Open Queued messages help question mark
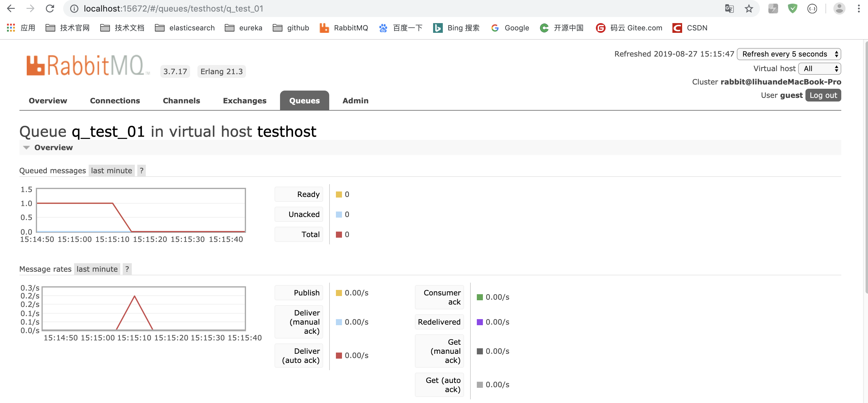The image size is (868, 403). [x=142, y=170]
